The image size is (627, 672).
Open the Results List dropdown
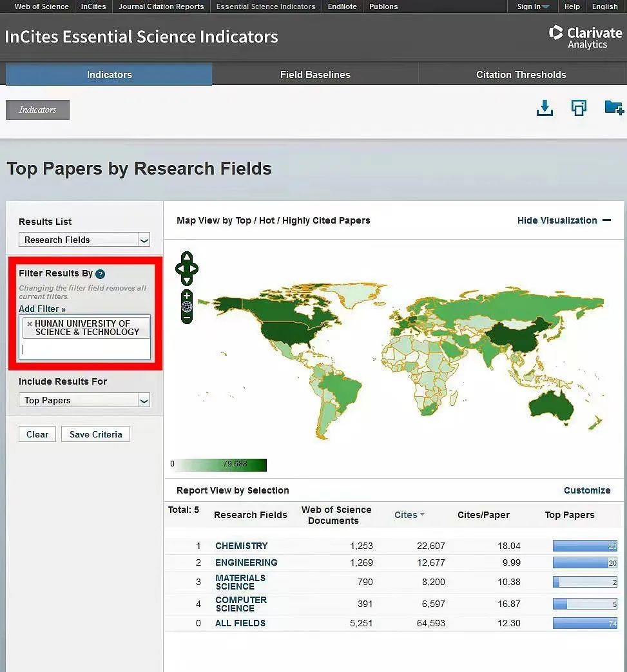[84, 240]
